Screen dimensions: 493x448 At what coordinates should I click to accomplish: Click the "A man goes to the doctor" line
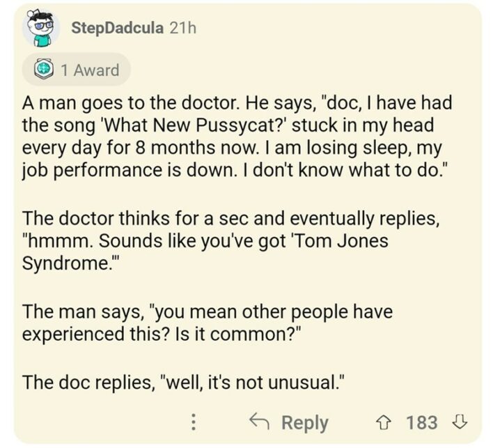[132, 103]
